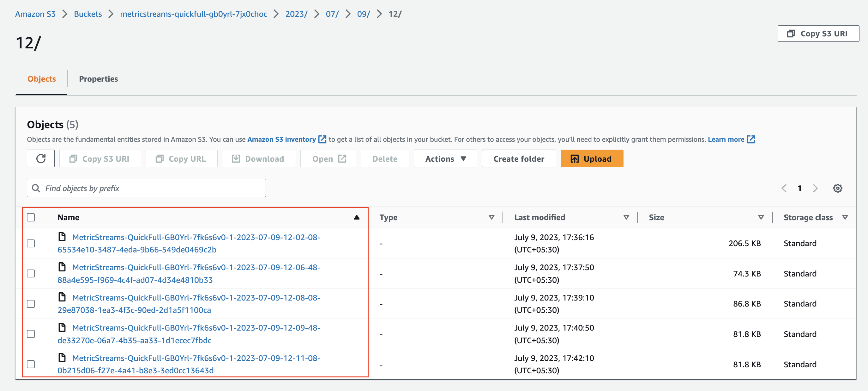Screen dimensions: 868x391
Task: Open the table preferences gear icon
Action: pos(838,188)
